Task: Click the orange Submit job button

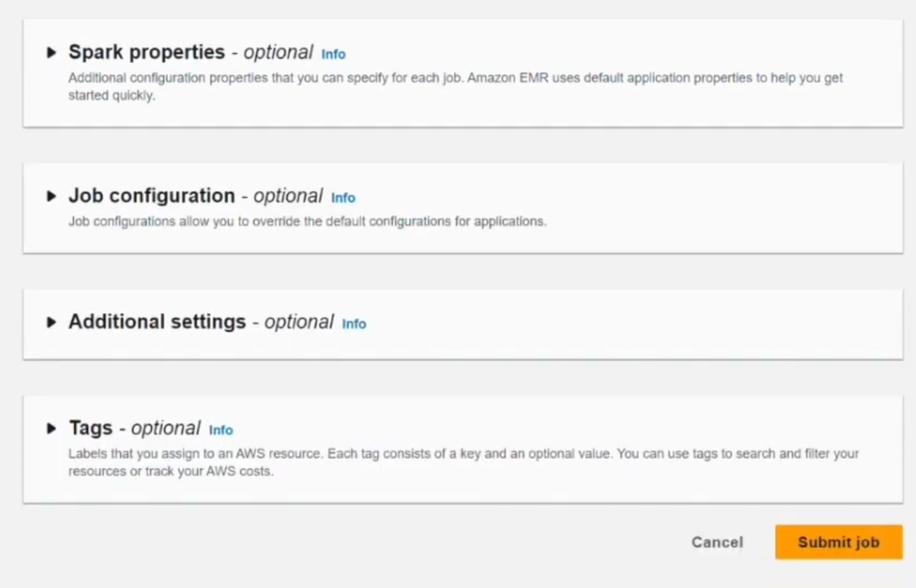Action: 838,541
